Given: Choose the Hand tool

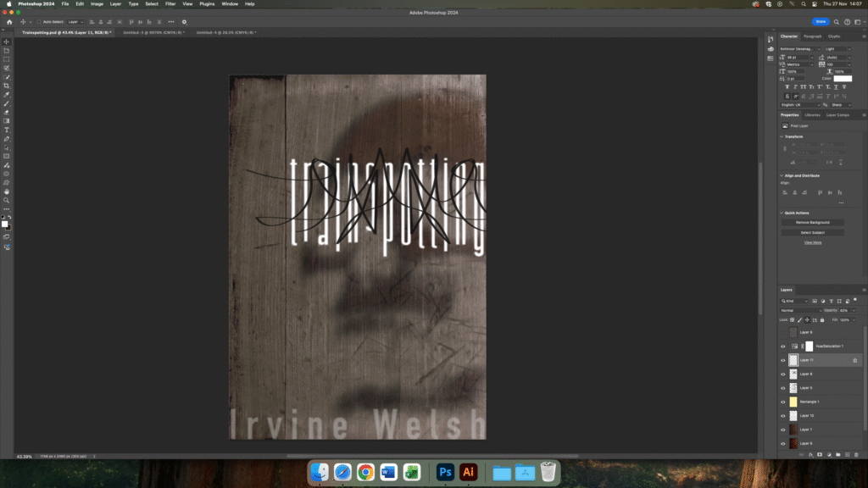Looking at the screenshot, I should [7, 191].
